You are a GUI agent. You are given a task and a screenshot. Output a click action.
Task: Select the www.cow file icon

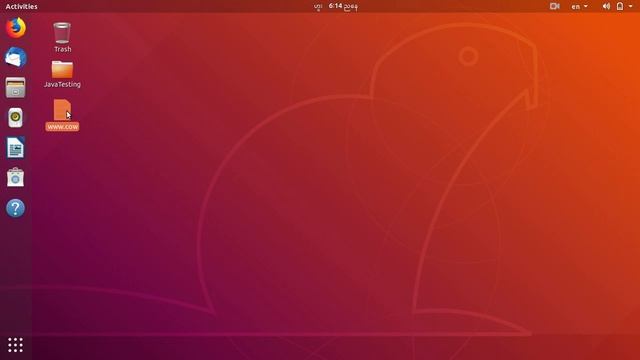(x=62, y=110)
